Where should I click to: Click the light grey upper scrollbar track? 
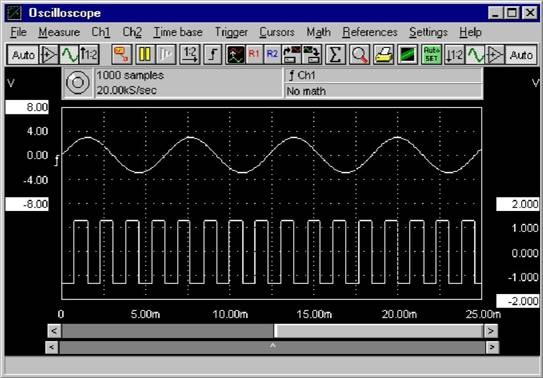[379, 331]
